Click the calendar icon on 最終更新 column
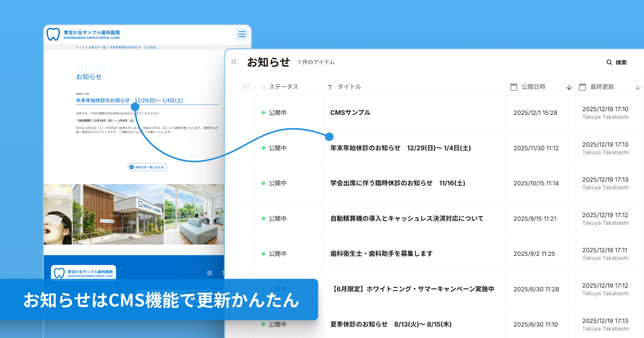The height and width of the screenshot is (338, 644). pos(583,86)
